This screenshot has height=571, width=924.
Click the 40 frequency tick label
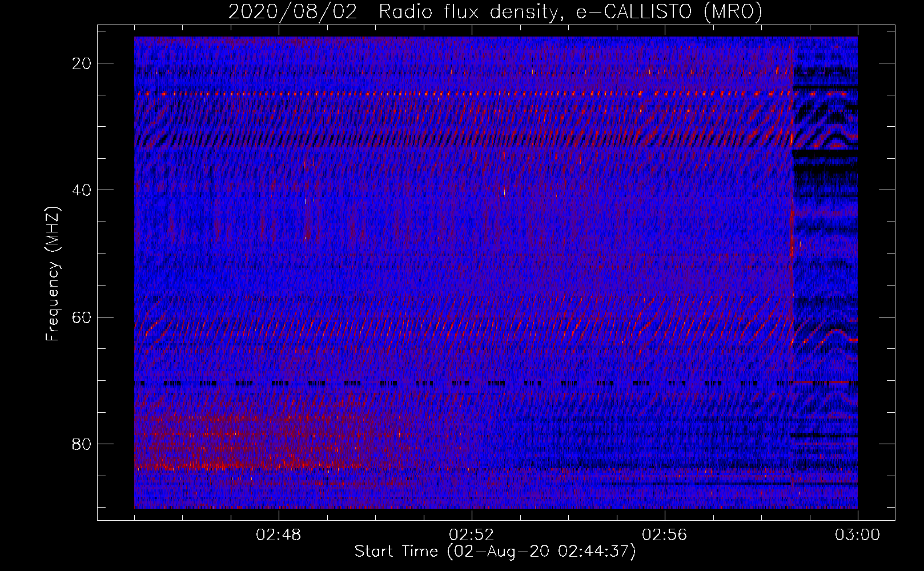point(82,190)
